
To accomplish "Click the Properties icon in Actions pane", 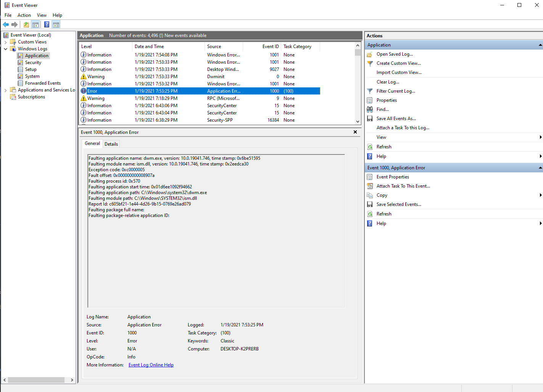I will (x=370, y=100).
